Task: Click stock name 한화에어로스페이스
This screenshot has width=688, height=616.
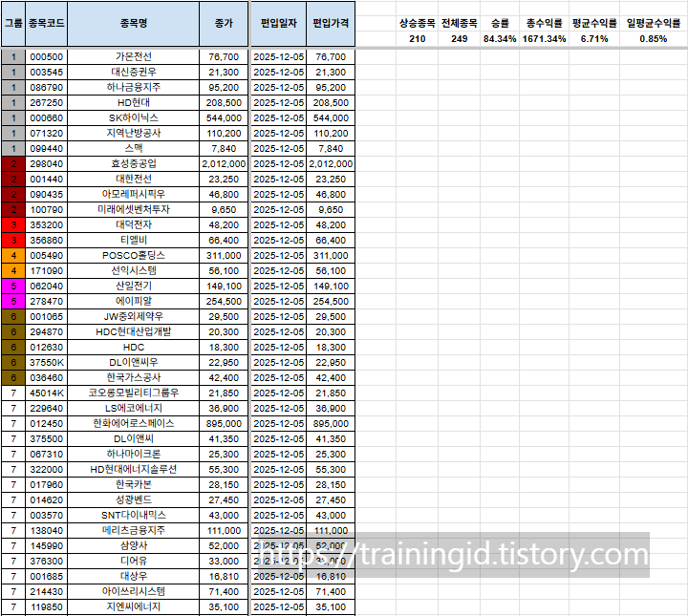Action: click(x=134, y=424)
